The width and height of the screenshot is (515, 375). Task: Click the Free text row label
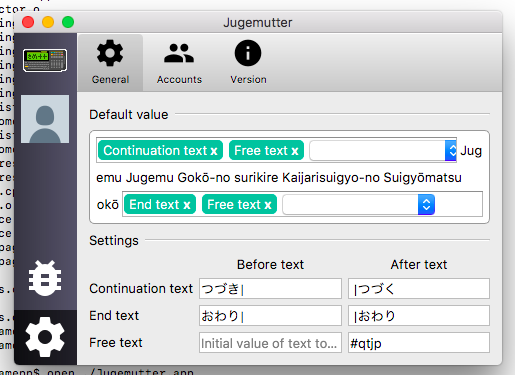click(116, 343)
